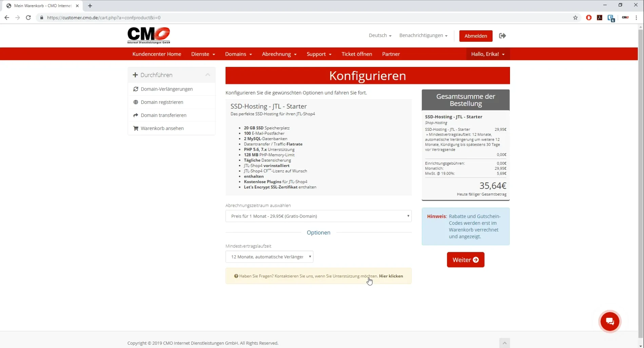Go to Kundencenter Home
This screenshot has height=348, width=644.
[x=157, y=54]
